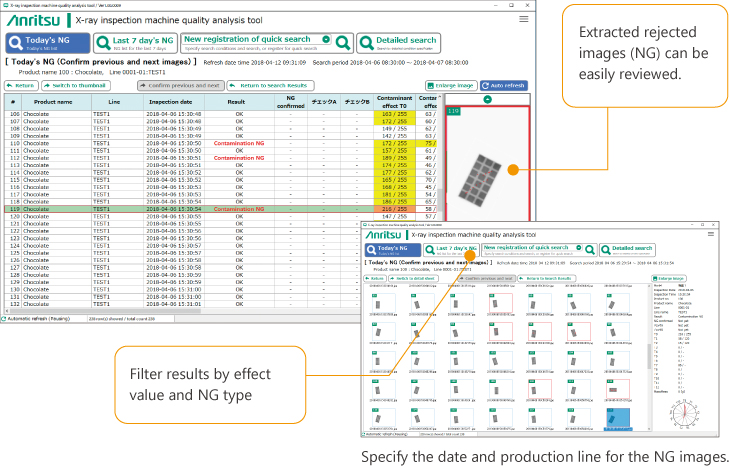Select the red-bordered thumbnail showing a horizontal bar
Image resolution: width=730 pixels, height=468 pixels.
click(618, 389)
